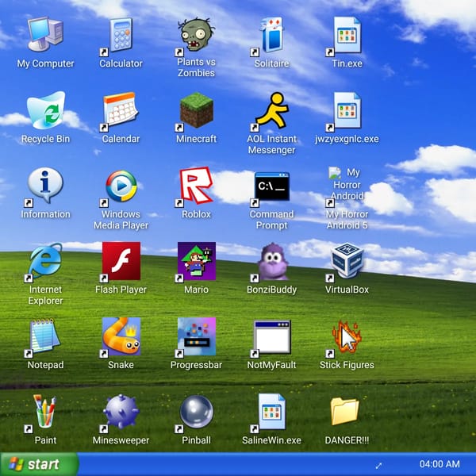Open the purple BonziBuddy gorilla icon
The height and width of the screenshot is (476, 476).
coord(272,261)
